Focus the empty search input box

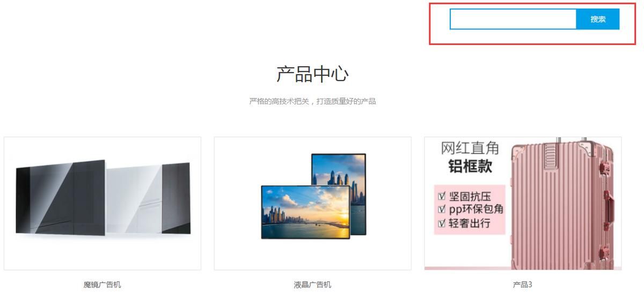[x=513, y=19]
